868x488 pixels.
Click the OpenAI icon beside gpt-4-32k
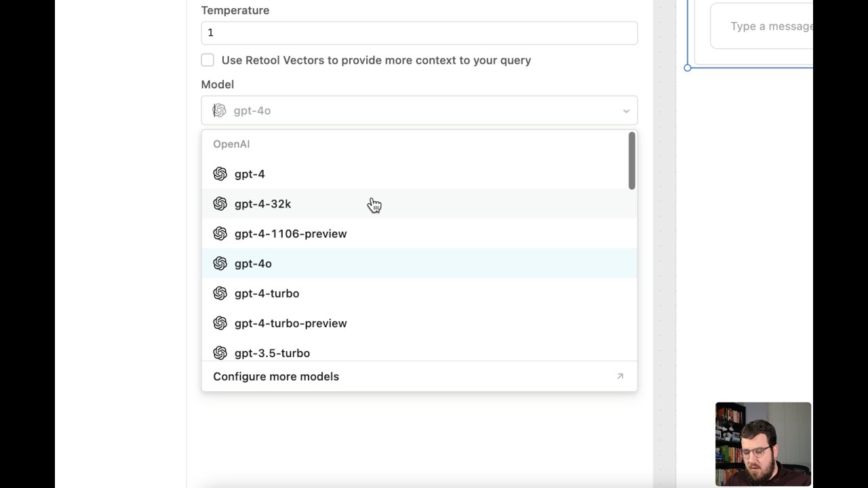point(220,204)
